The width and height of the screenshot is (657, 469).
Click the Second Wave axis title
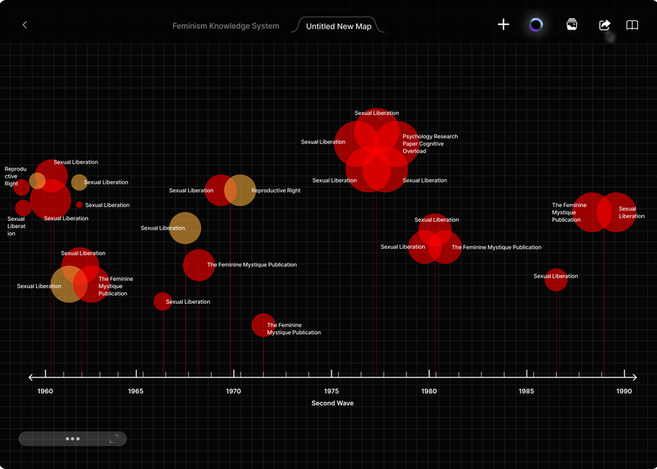coord(333,403)
